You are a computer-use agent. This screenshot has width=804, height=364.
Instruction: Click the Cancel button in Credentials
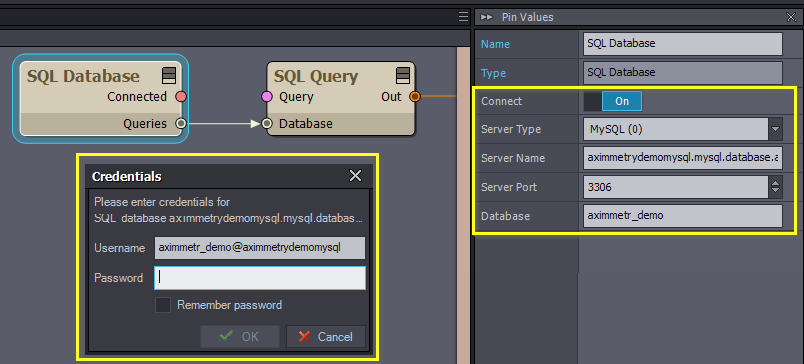pyautogui.click(x=326, y=337)
